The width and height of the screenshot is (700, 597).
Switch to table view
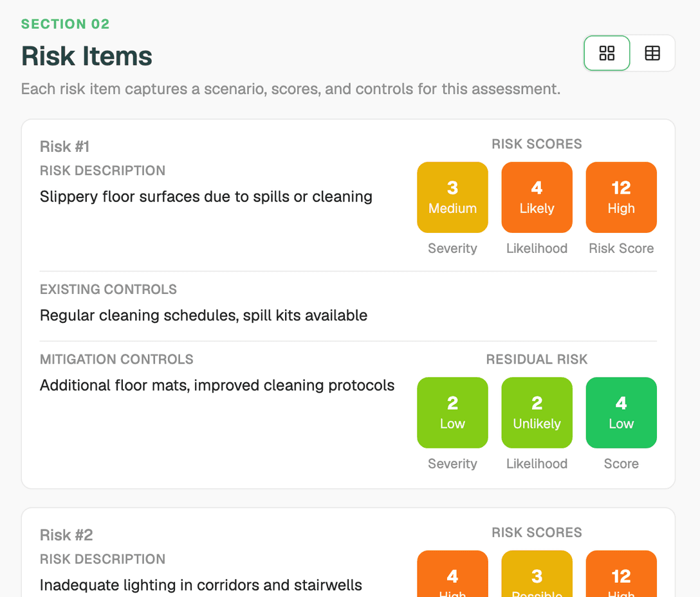[x=652, y=53]
